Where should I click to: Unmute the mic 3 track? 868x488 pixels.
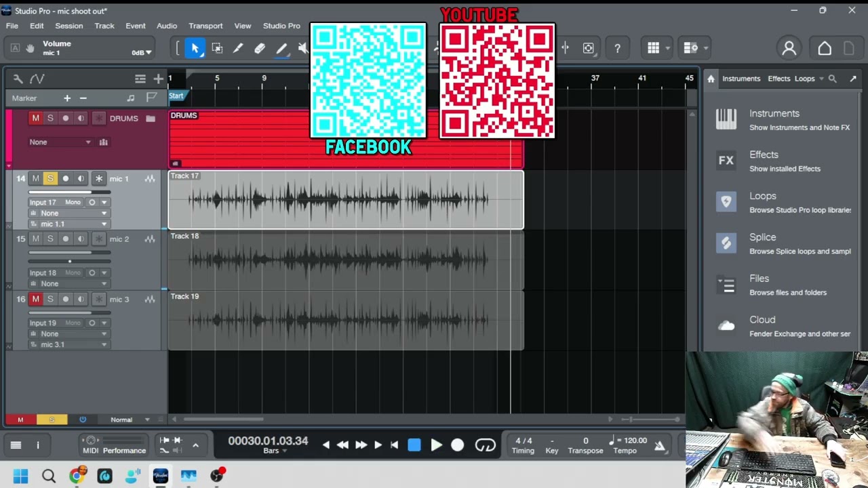pos(36,300)
